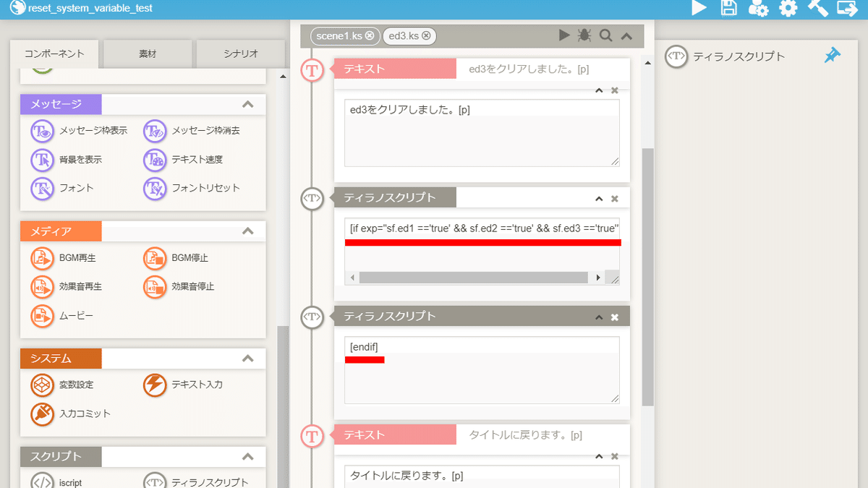
Task: Collapse the [if exp ティラノスクリプト block
Action: [599, 198]
